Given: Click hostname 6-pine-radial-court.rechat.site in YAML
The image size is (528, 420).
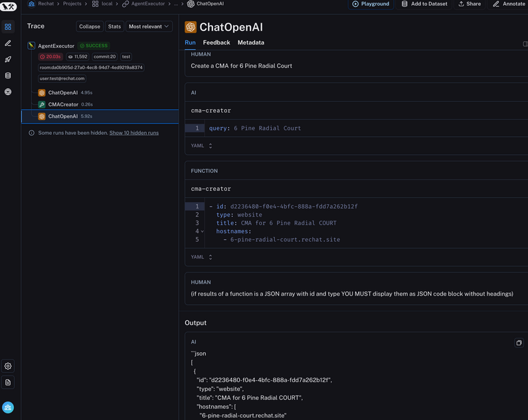Looking at the screenshot, I should pos(285,240).
